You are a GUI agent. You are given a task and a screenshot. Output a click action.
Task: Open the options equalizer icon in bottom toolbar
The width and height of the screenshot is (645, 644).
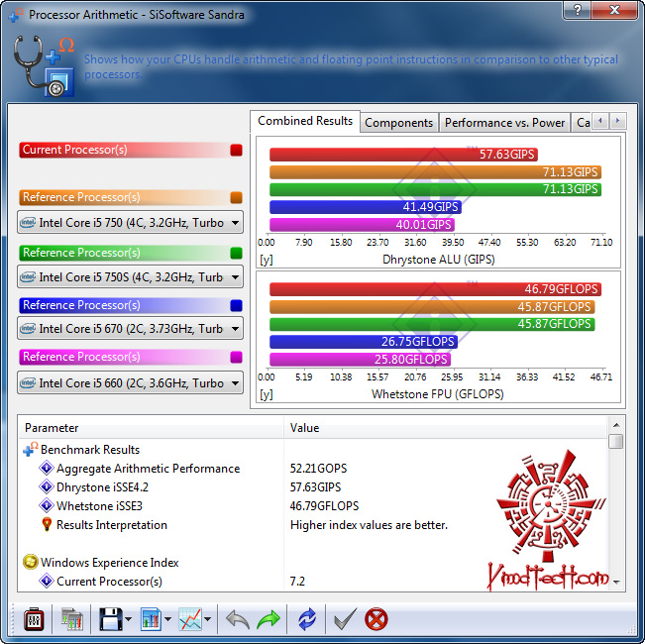click(x=34, y=619)
